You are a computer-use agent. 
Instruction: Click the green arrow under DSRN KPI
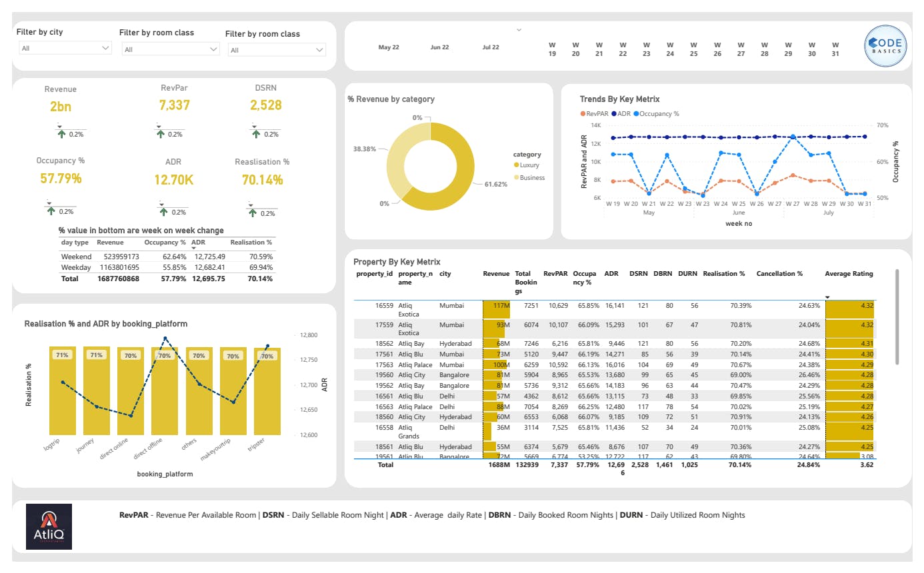coord(256,134)
